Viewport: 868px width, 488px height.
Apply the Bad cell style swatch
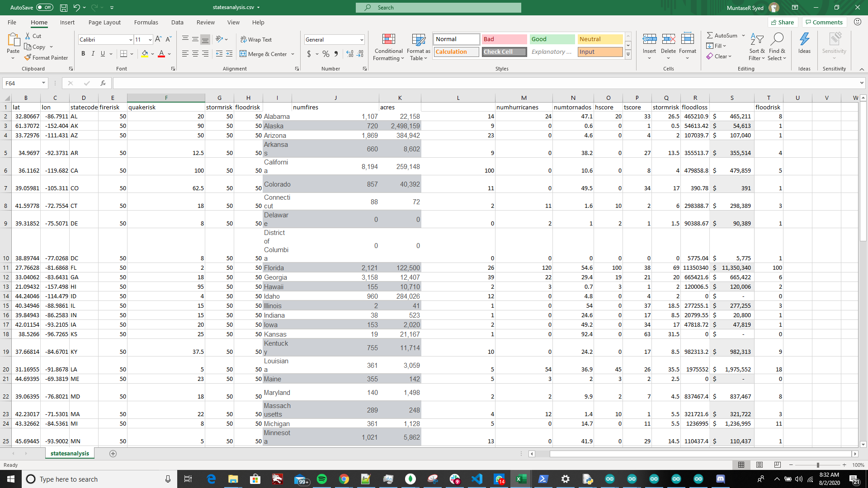click(504, 39)
